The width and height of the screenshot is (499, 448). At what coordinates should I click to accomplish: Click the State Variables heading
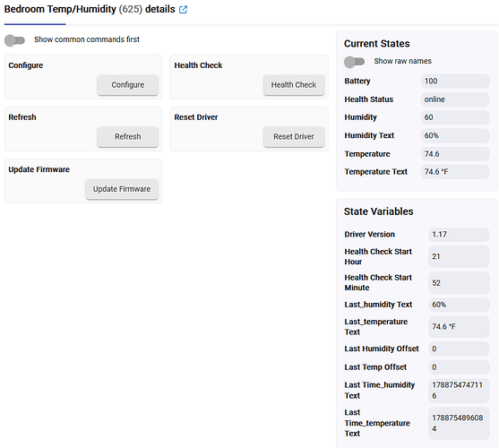coord(378,211)
